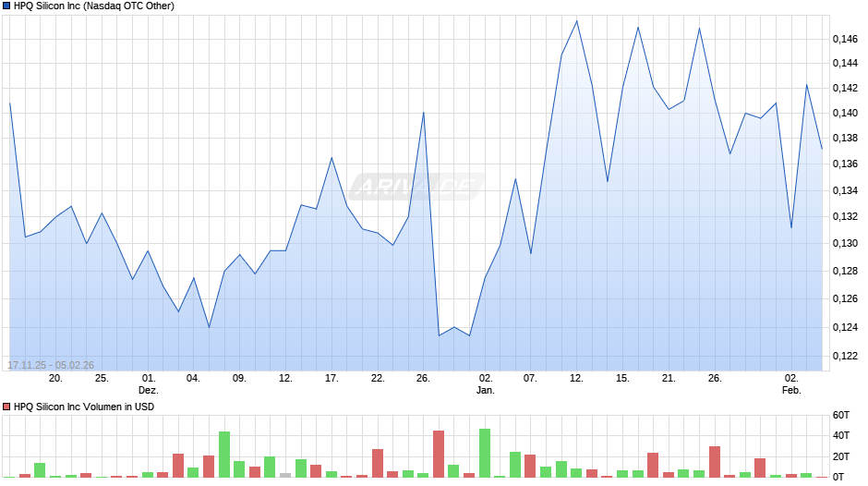Click the '17.' December date label
Screen dimensions: 868x486
[x=331, y=379]
